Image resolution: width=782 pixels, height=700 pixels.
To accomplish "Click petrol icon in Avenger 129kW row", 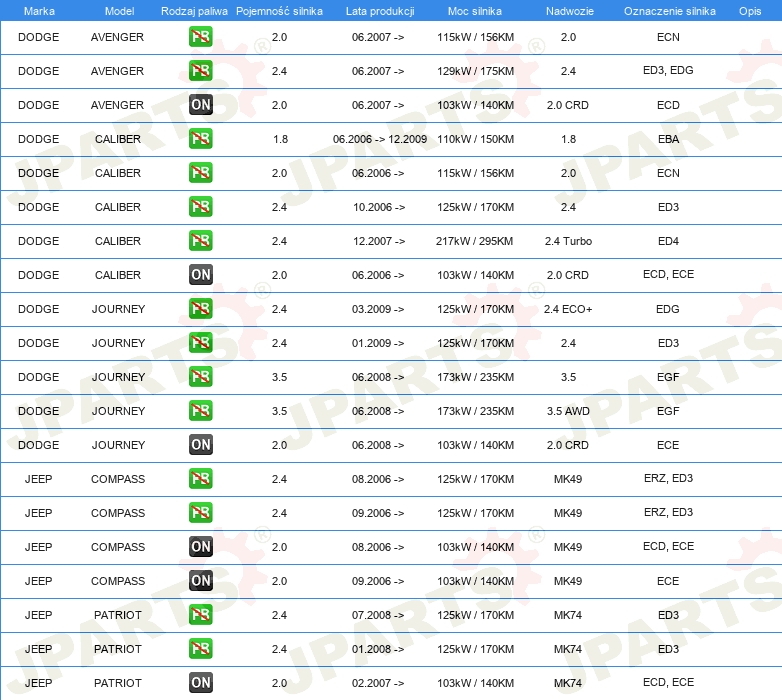I will [200, 71].
